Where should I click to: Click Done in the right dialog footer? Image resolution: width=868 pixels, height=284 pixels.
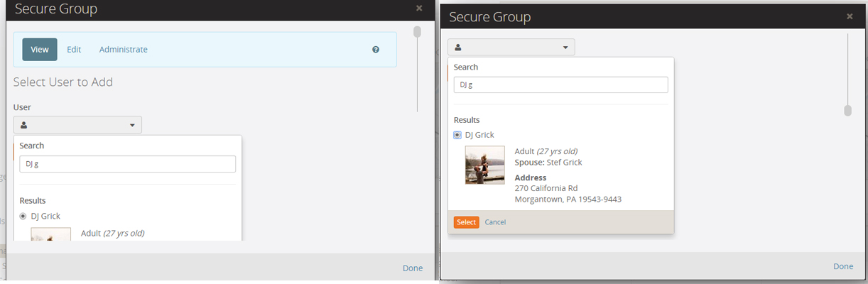pos(843,266)
